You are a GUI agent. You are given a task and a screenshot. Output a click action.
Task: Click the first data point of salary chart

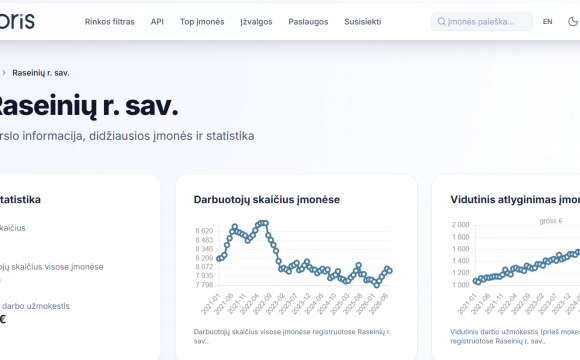click(476, 281)
